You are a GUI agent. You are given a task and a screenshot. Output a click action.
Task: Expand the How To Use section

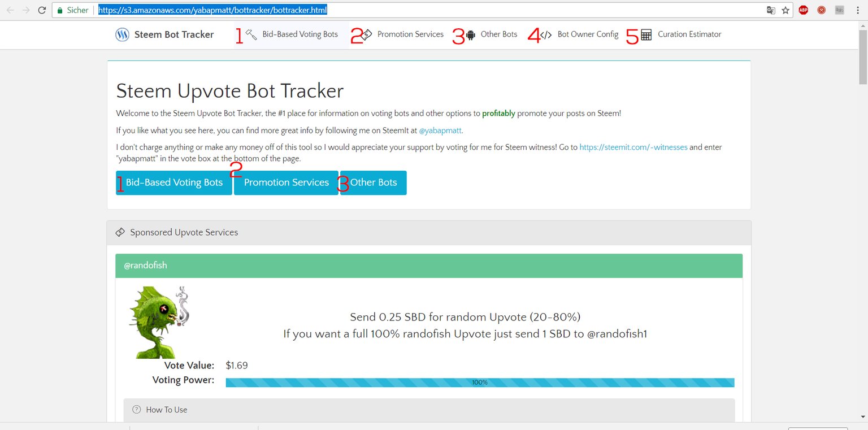[x=429, y=410]
